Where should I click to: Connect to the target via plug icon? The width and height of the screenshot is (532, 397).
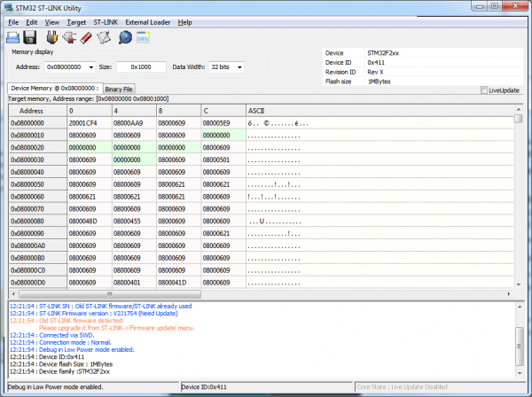52,37
